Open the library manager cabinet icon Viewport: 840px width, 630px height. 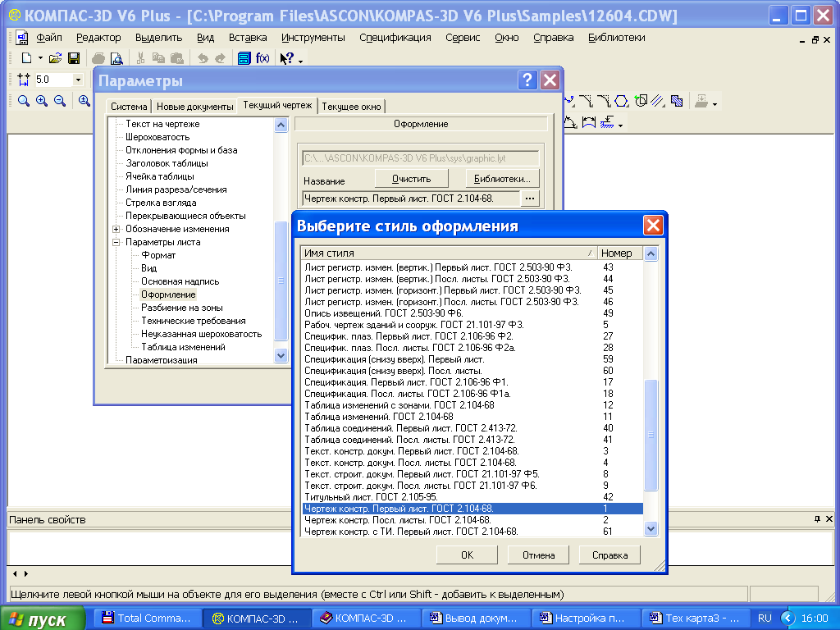244,58
